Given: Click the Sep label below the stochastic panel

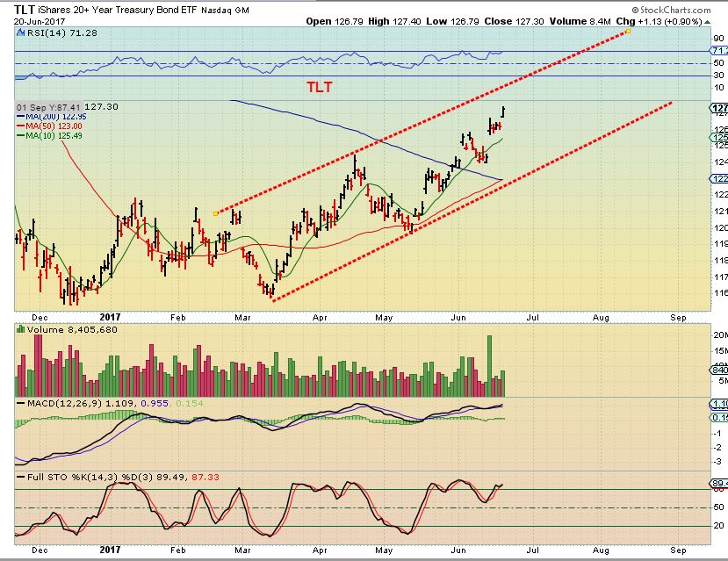Looking at the screenshot, I should pyautogui.click(x=678, y=550).
